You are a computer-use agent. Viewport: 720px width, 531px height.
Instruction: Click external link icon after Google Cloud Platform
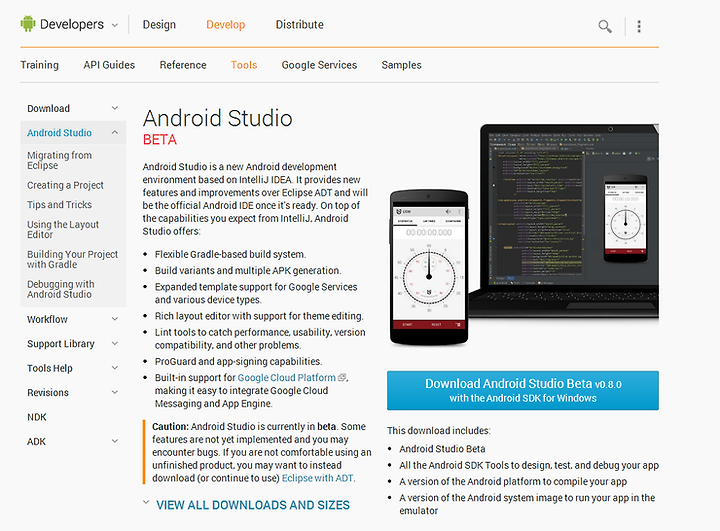coord(342,378)
